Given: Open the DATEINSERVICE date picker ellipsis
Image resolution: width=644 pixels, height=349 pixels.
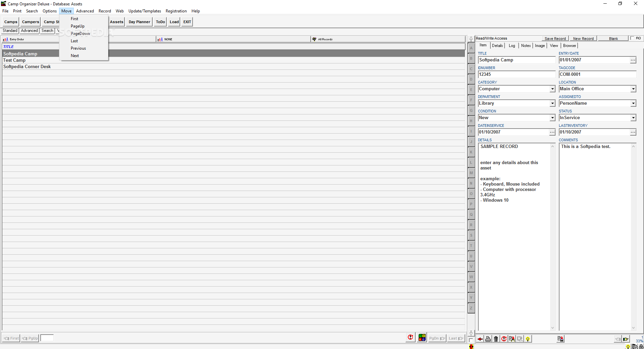Looking at the screenshot, I should [552, 132].
